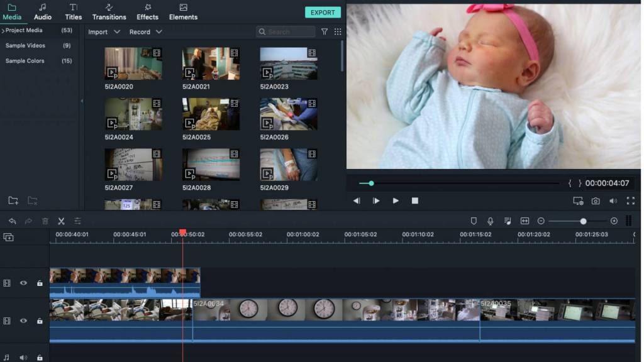The height and width of the screenshot is (362, 644).
Task: Take a snapshot with the camera icon
Action: click(x=595, y=201)
